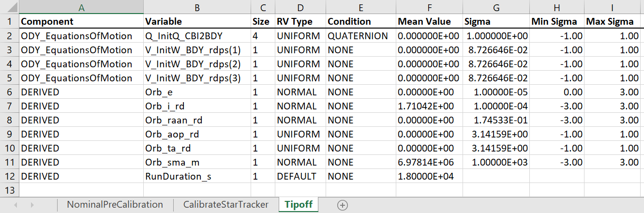Screen dimensions: 644x213
Task: Click the column I header
Action: pos(614,7)
